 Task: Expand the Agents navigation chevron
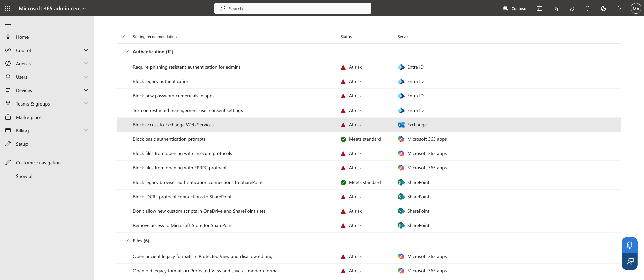(x=86, y=63)
